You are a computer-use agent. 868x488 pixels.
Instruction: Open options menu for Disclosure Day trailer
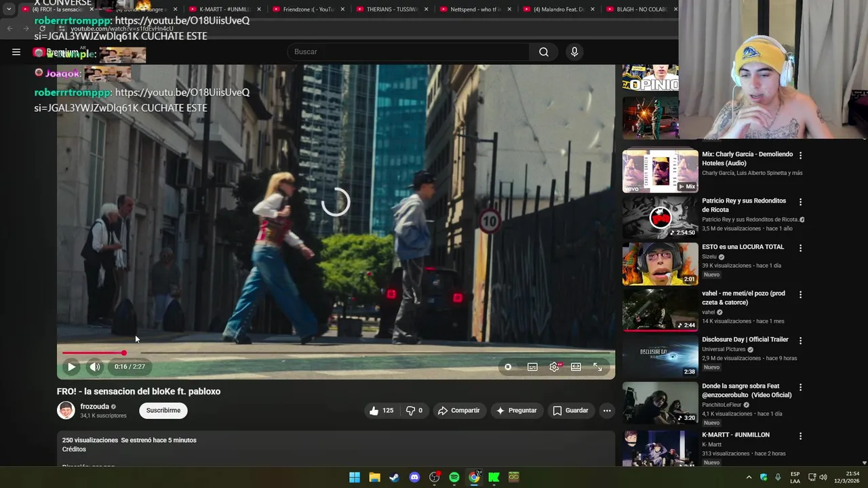[x=800, y=341]
